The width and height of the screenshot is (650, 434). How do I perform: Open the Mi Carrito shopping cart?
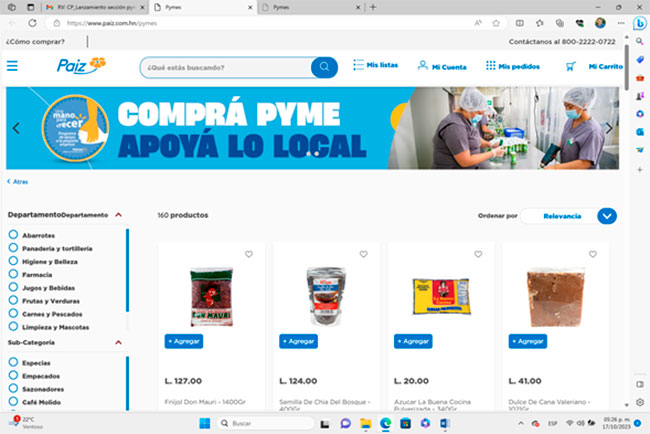(x=595, y=66)
